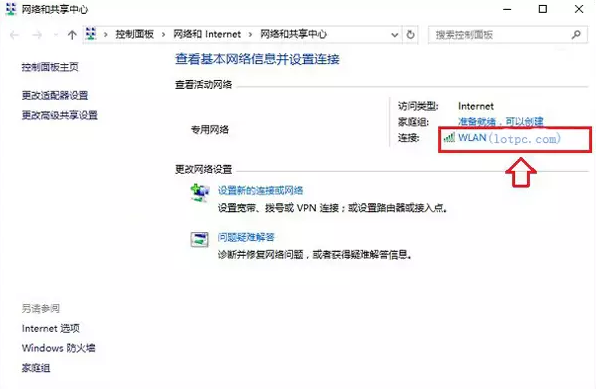The width and height of the screenshot is (596, 389).
Task: Open recent locations dropdown beside Forward arrow
Action: pyautogui.click(x=56, y=35)
